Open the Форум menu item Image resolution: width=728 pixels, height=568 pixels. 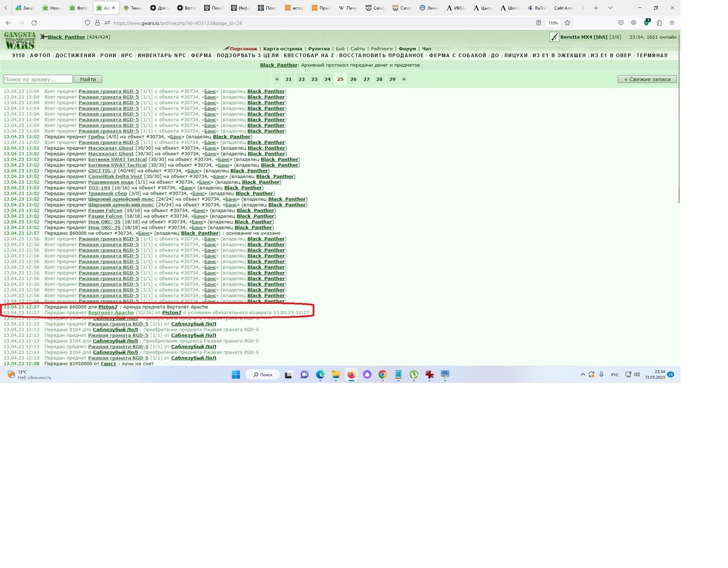pos(407,49)
